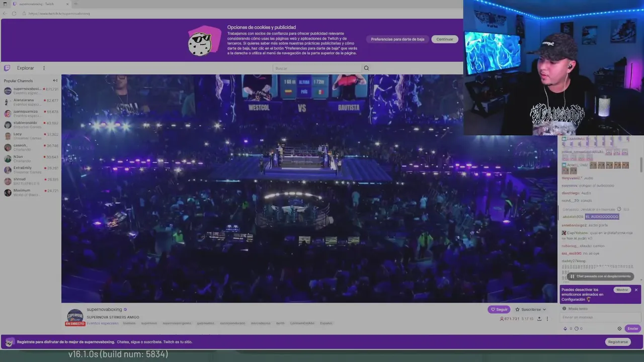Open Lacy's avatar in the sidebar
The image size is (644, 362).
(8, 136)
